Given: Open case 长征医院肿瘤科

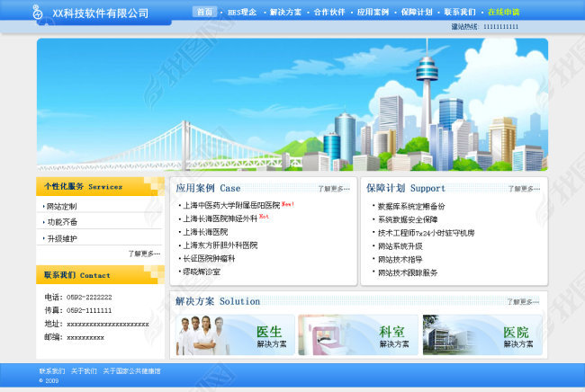Looking at the screenshot, I should 209,259.
